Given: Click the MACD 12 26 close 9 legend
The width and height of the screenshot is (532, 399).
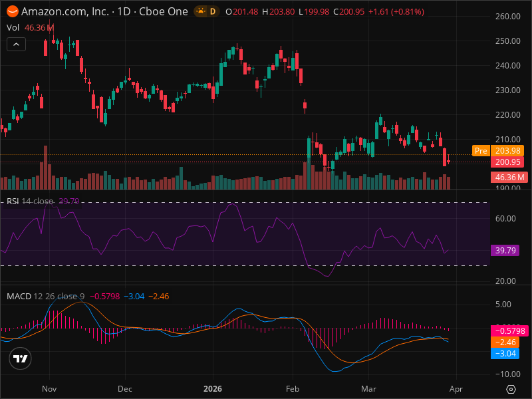Looking at the screenshot, I should pos(45,296).
